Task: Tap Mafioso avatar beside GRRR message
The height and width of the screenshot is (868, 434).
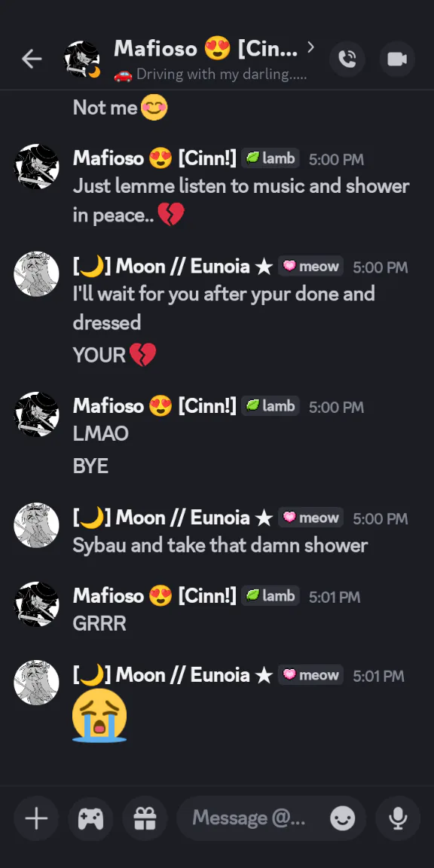Action: click(36, 604)
